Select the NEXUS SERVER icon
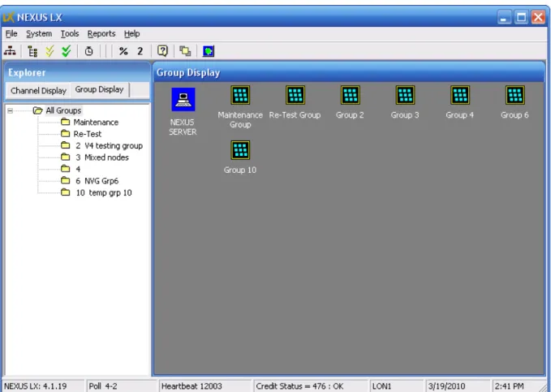This screenshot has height=392, width=551. coord(183,100)
